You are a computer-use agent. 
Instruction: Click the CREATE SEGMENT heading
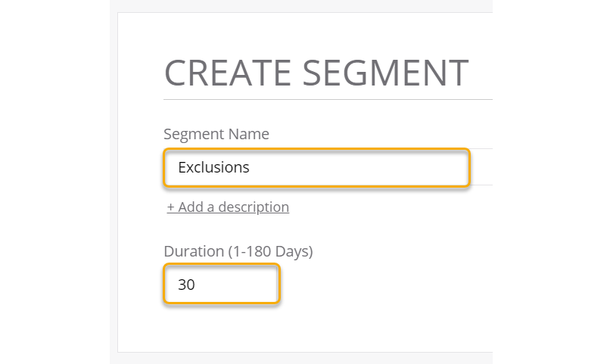pos(316,73)
